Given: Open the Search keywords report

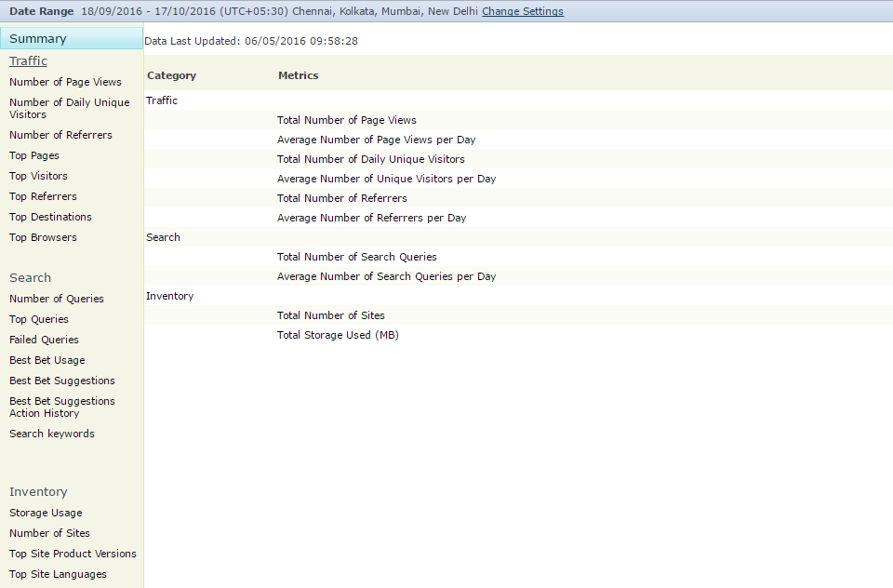Looking at the screenshot, I should [52, 434].
